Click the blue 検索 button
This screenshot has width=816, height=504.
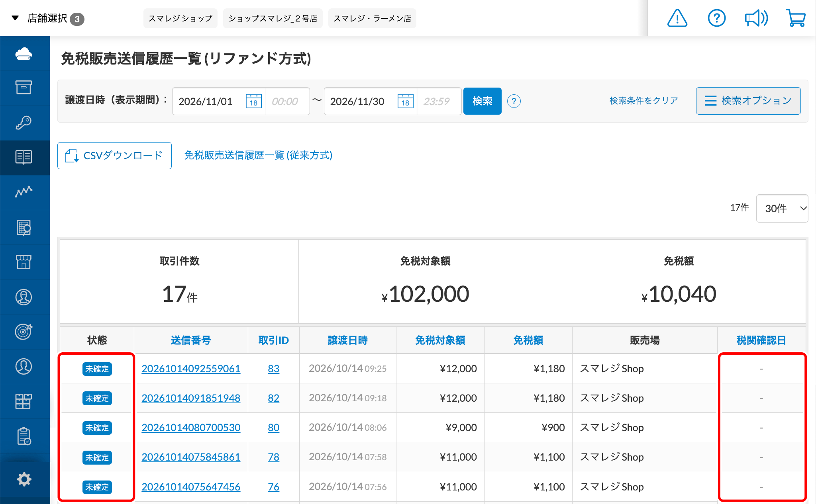coord(482,101)
